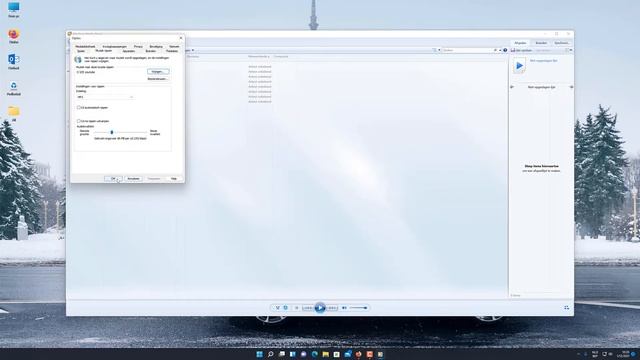Enable Cd automatisch rippen checkbox
640x360 pixels.
[x=78, y=108]
